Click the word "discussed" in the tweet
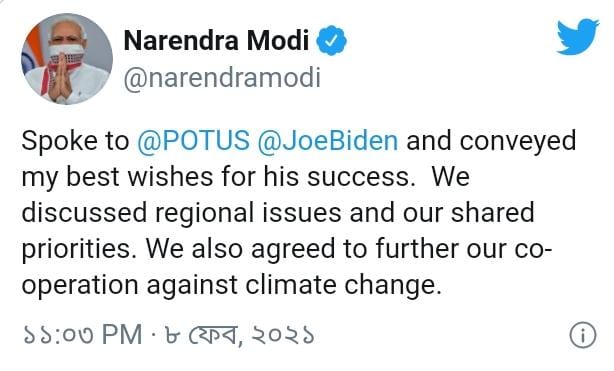The image size is (614, 371). click(x=85, y=213)
